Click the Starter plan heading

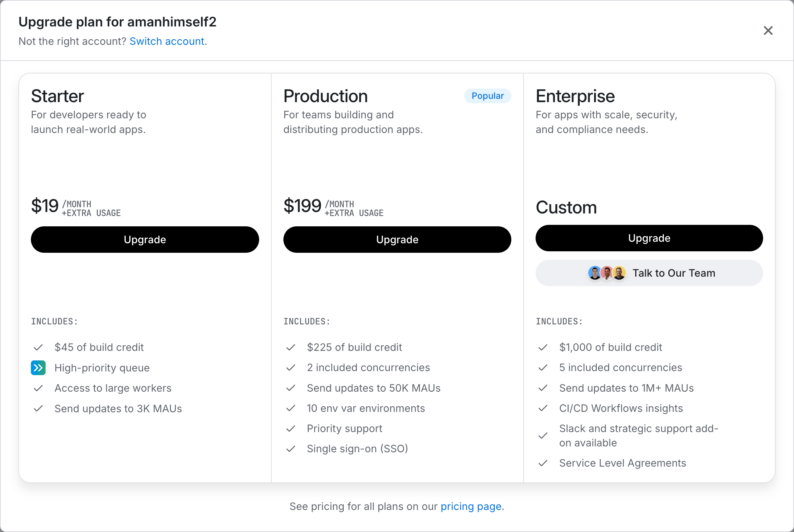tap(57, 96)
